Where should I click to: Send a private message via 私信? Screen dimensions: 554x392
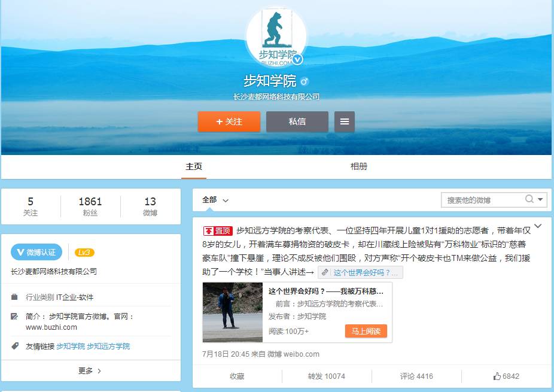point(297,121)
